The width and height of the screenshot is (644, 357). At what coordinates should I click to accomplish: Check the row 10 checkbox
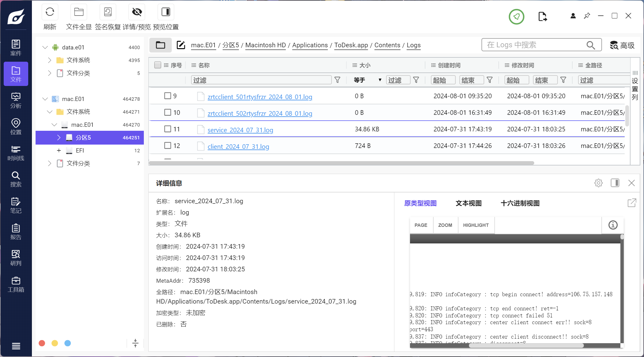tap(167, 112)
